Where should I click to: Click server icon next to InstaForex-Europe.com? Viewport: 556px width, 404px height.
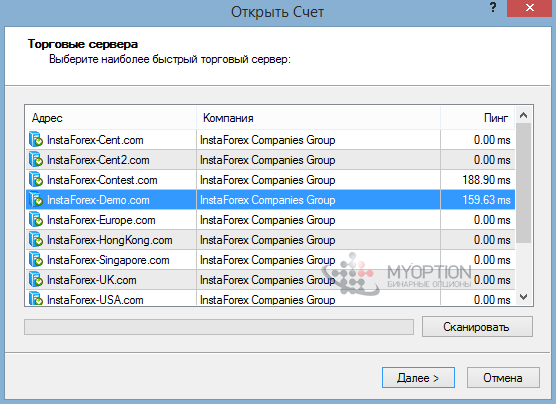(36, 220)
